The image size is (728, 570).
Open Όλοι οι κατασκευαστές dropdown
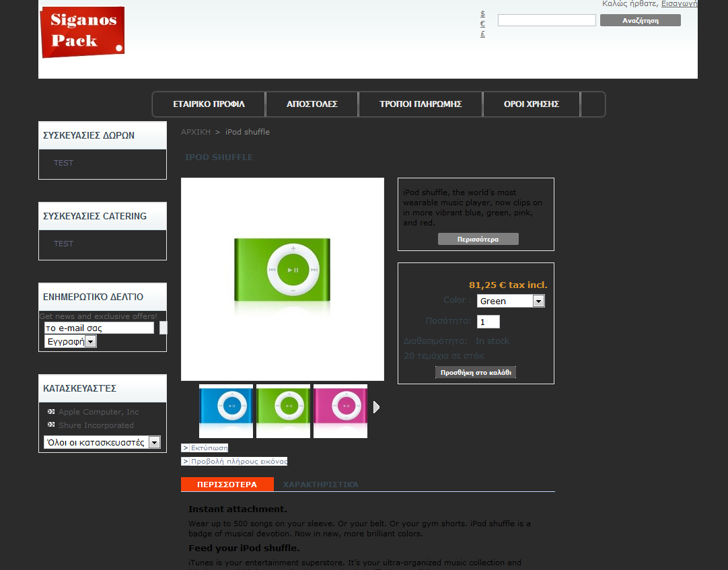102,442
